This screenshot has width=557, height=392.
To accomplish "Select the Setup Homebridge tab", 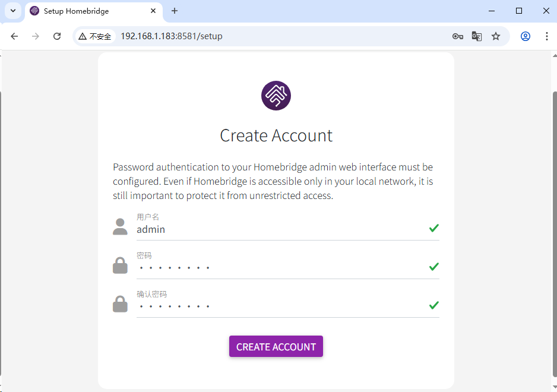I will tap(89, 11).
